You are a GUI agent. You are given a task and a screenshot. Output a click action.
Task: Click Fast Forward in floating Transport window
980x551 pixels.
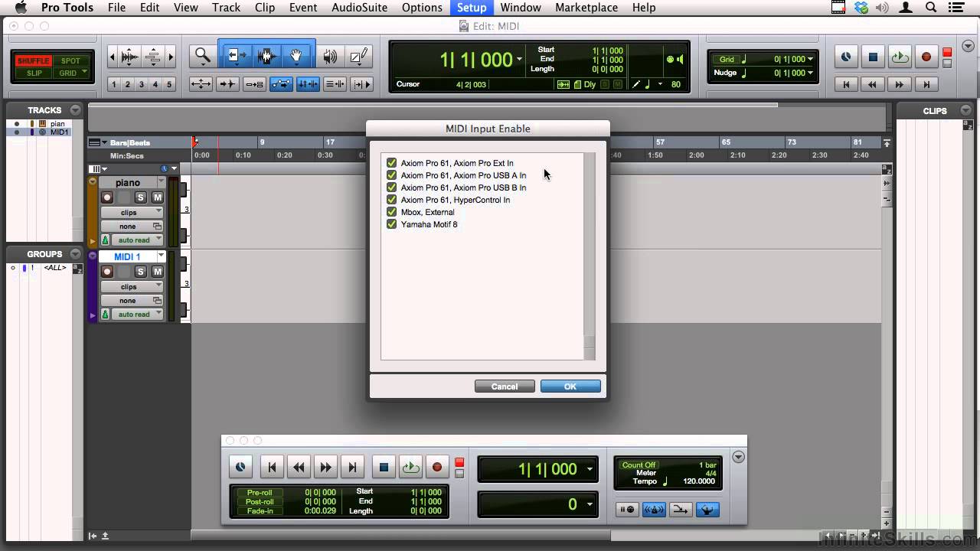tap(325, 467)
